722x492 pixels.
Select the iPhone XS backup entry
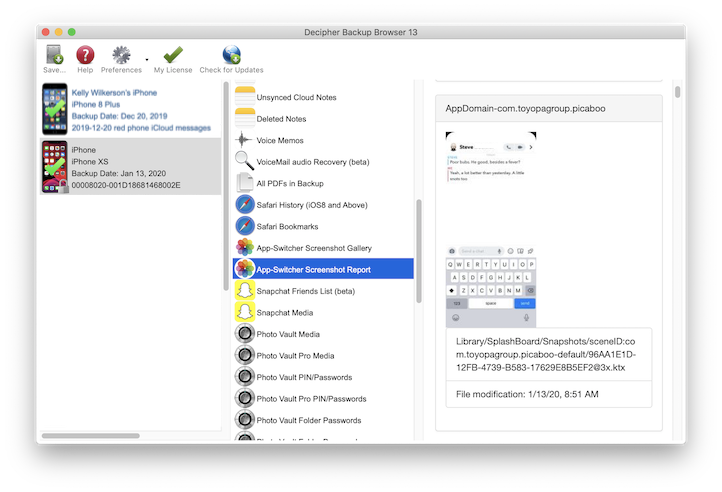click(130, 167)
